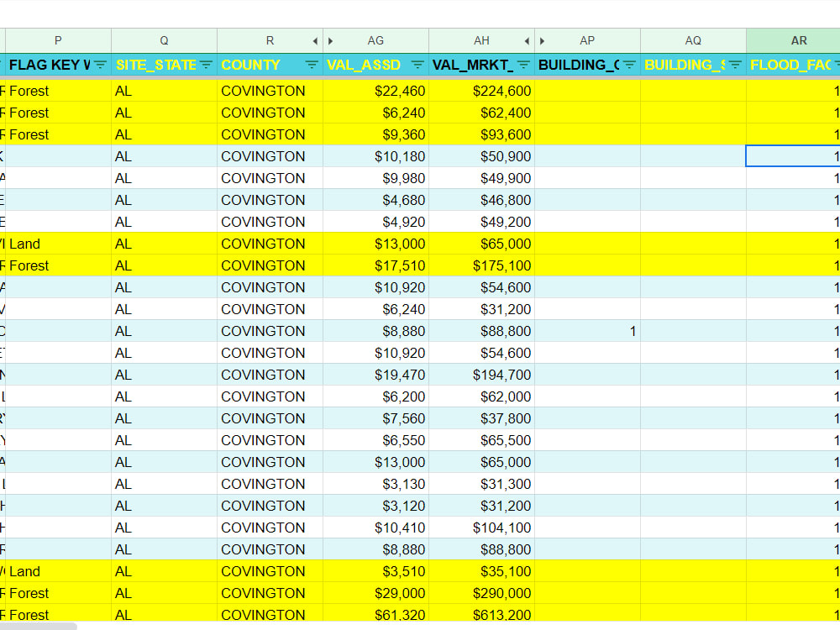The height and width of the screenshot is (630, 840).
Task: Select cell with value $9,360
Action: pyautogui.click(x=375, y=134)
